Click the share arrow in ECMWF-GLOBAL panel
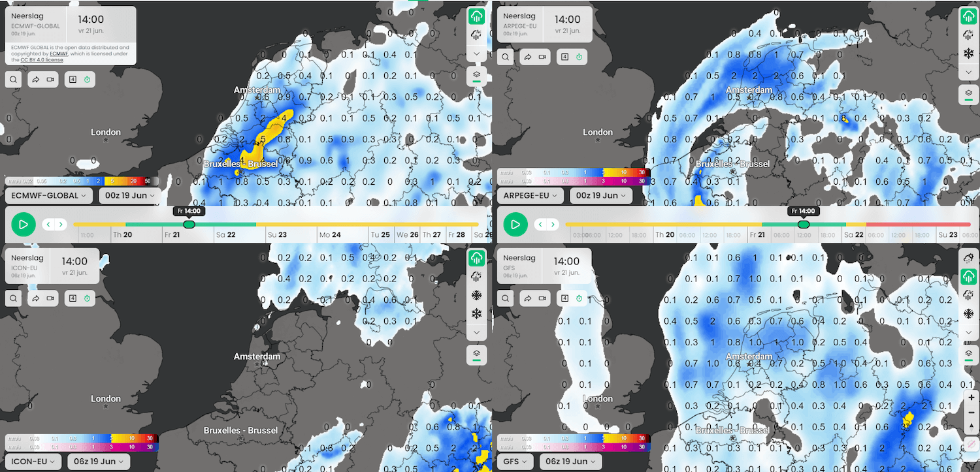The width and height of the screenshot is (980, 472). click(x=36, y=80)
